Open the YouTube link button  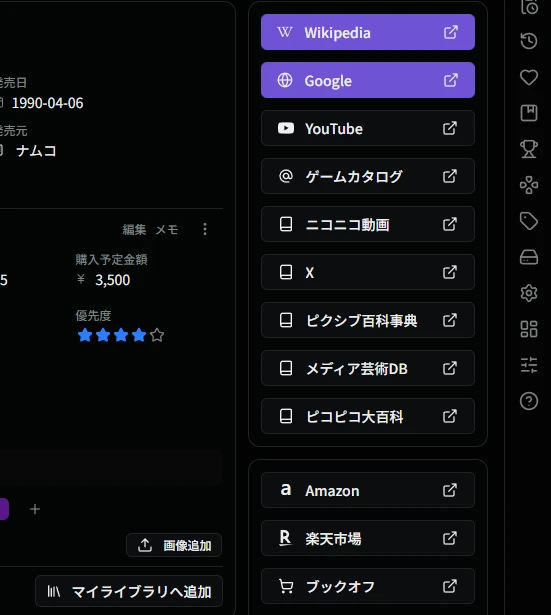368,128
